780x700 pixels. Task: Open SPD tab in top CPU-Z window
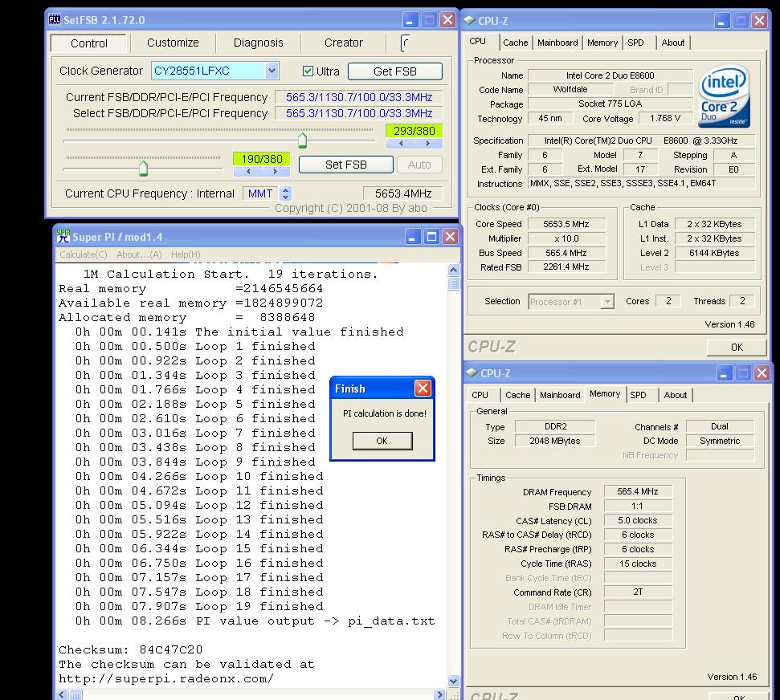pos(635,43)
